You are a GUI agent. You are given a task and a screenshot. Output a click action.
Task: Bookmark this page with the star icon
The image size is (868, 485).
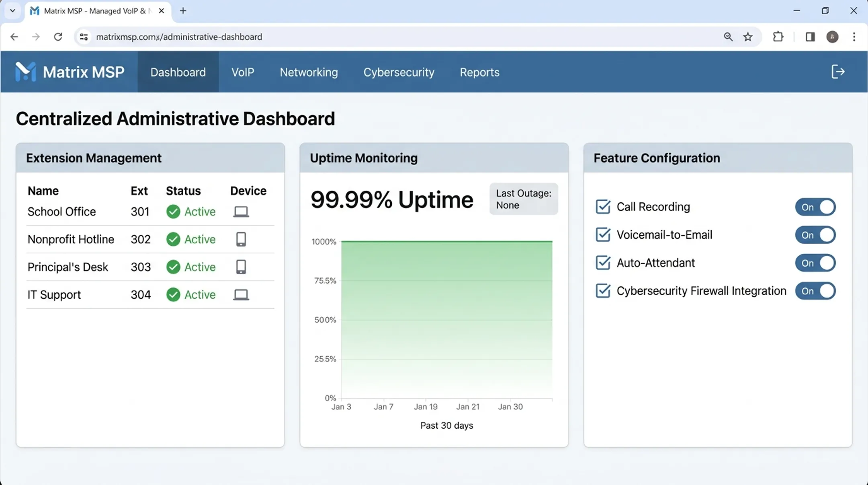[x=748, y=37]
